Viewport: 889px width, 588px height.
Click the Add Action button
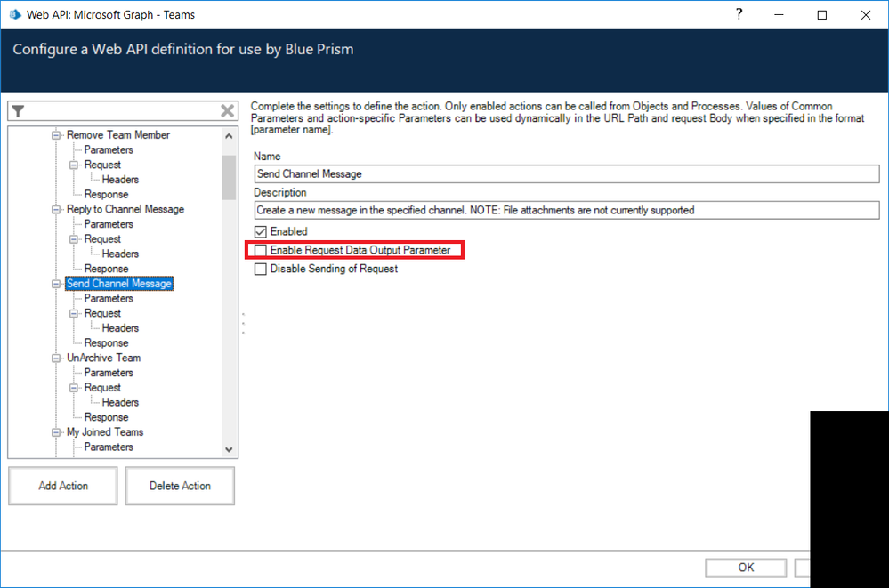tap(62, 486)
